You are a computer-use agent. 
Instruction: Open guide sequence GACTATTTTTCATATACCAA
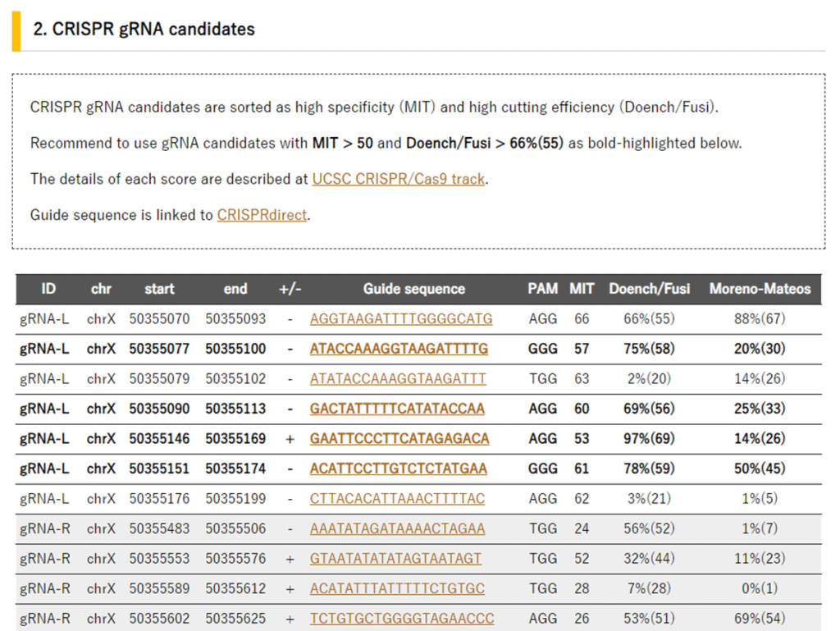[x=397, y=409]
